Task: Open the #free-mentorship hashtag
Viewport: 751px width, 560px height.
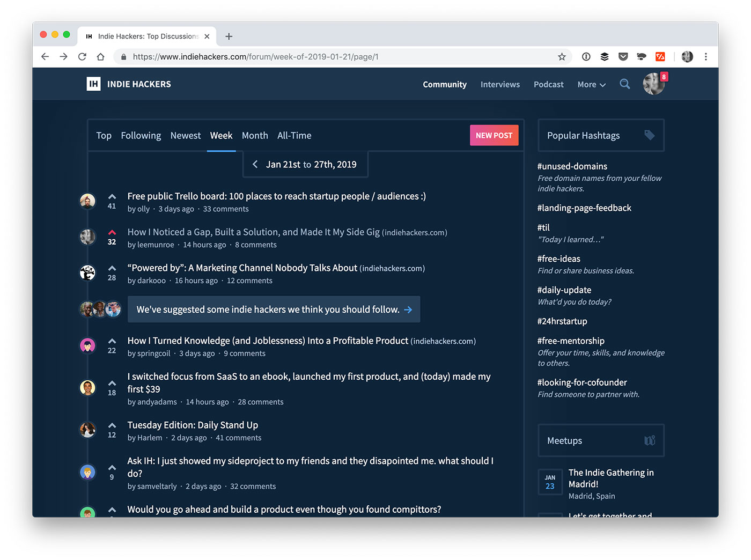Action: pos(571,341)
